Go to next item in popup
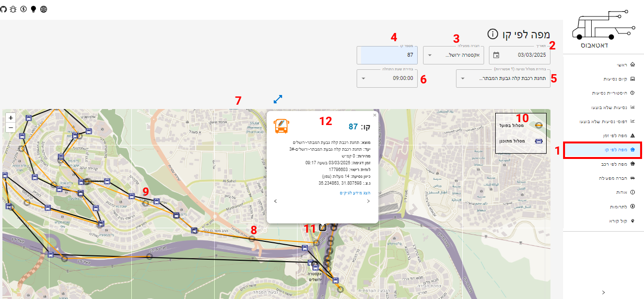This screenshot has height=299, width=644. 368,201
